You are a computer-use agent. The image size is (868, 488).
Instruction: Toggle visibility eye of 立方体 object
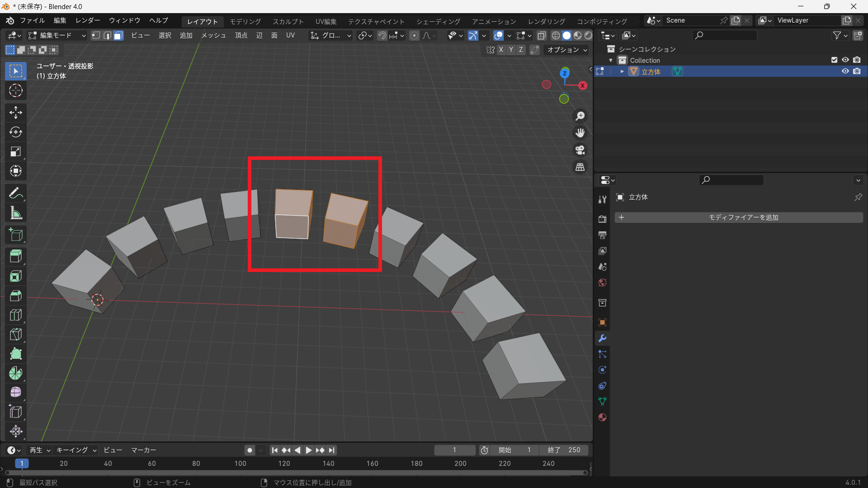click(x=845, y=71)
